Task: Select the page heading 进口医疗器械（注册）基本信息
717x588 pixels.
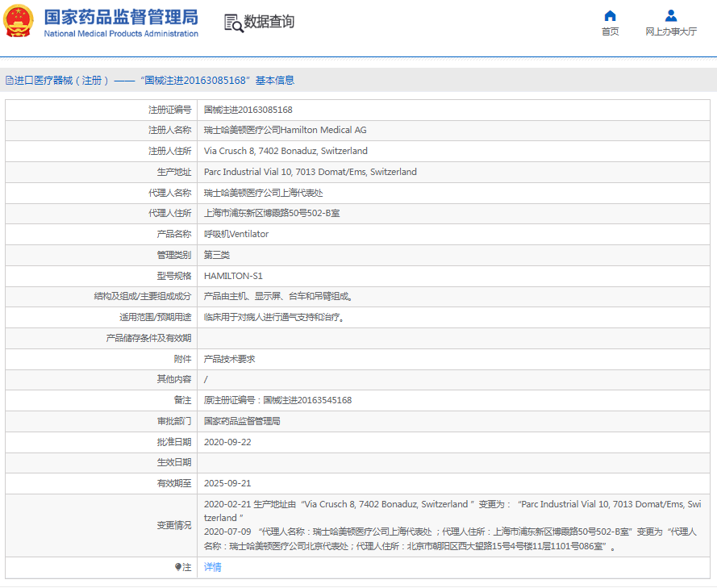Action: (x=154, y=81)
